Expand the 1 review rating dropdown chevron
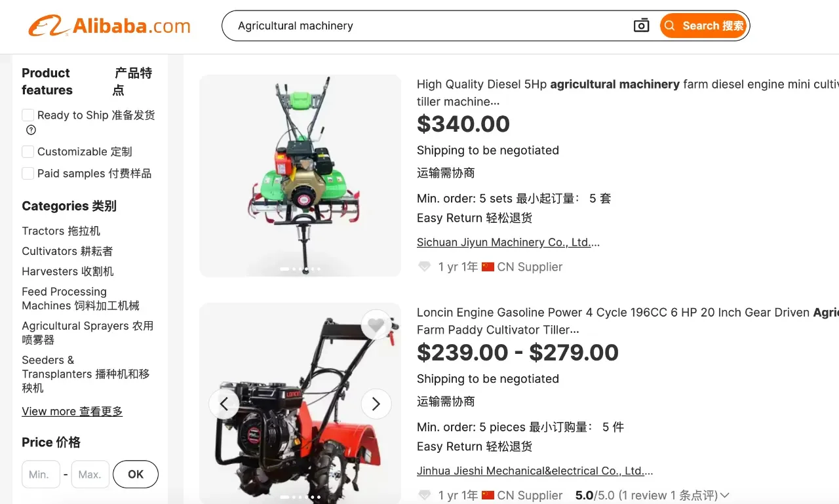839x504 pixels. coord(724,495)
